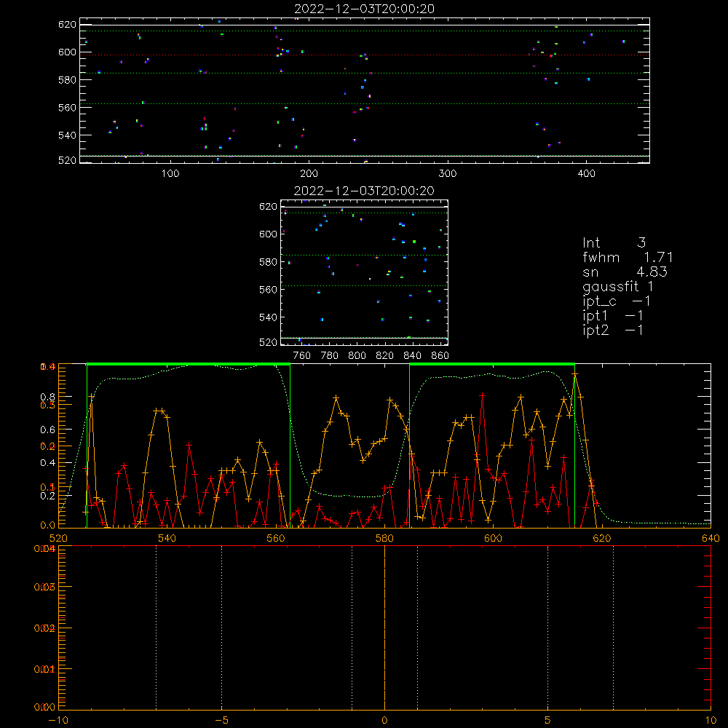Click the 580 tick label on the middle plot y-axis
The height and width of the screenshot is (728, 728).
pyautogui.click(x=269, y=262)
